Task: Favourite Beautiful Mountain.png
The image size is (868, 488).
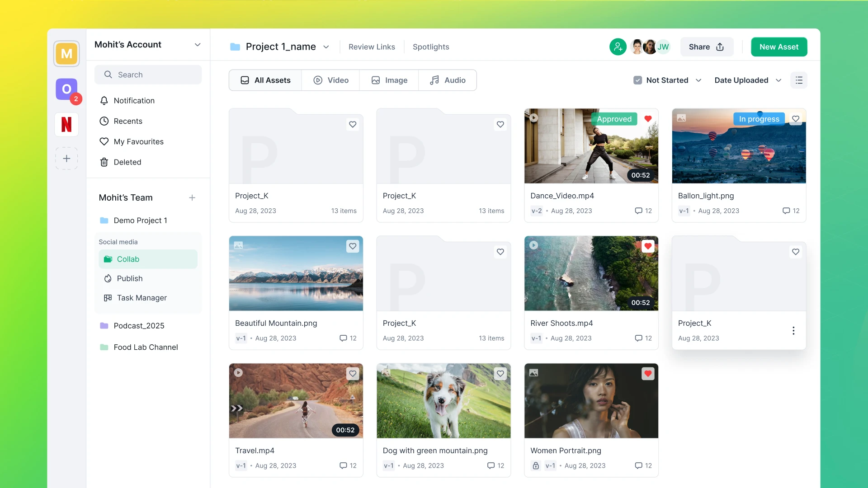Action: [353, 246]
